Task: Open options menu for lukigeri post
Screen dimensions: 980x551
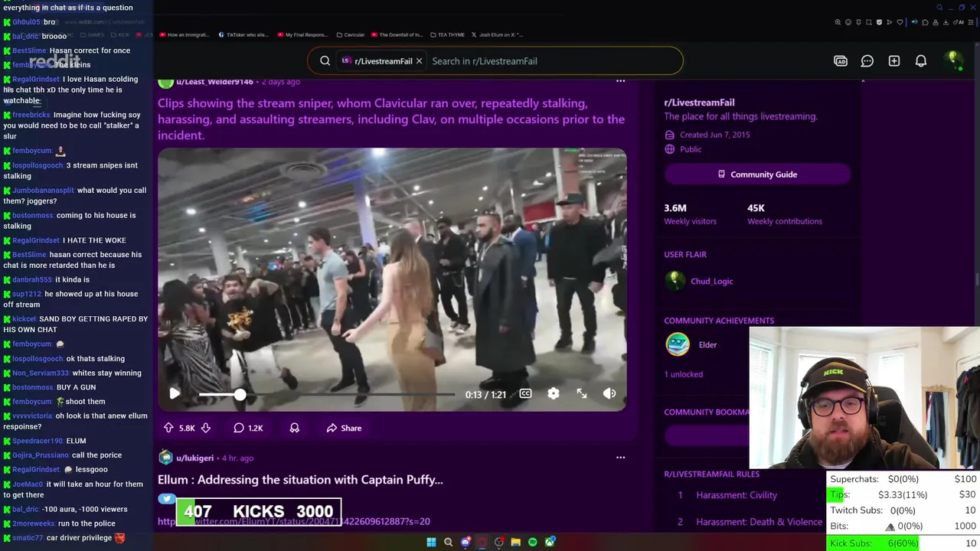Action: [620, 458]
